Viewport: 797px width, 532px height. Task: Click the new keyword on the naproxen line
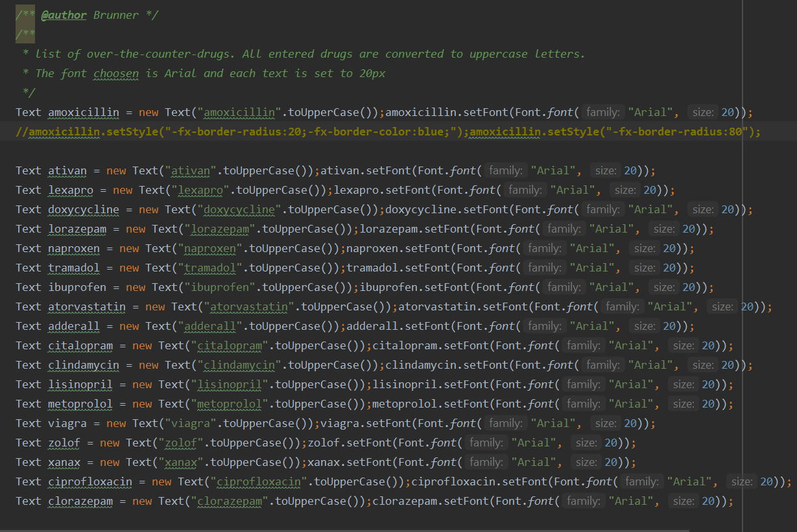coord(129,248)
